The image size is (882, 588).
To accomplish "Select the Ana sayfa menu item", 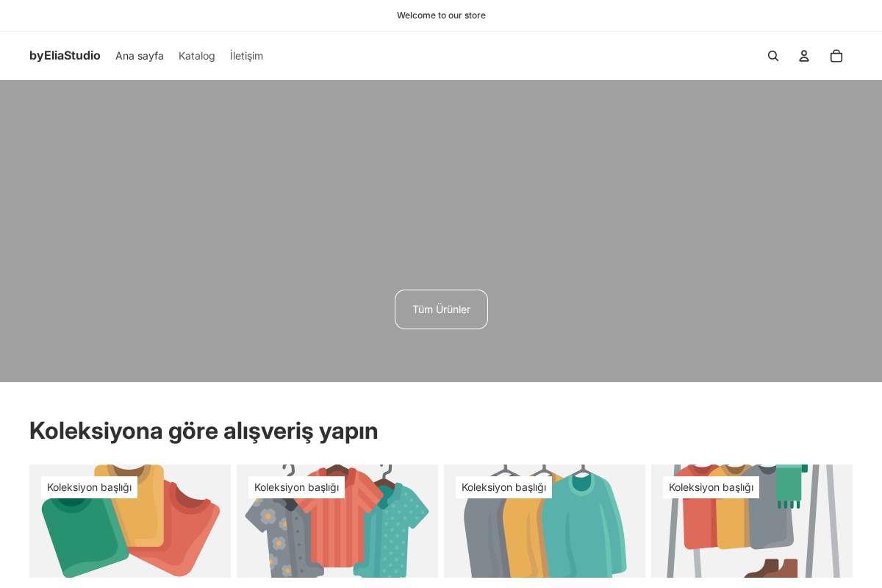I will pyautogui.click(x=140, y=55).
